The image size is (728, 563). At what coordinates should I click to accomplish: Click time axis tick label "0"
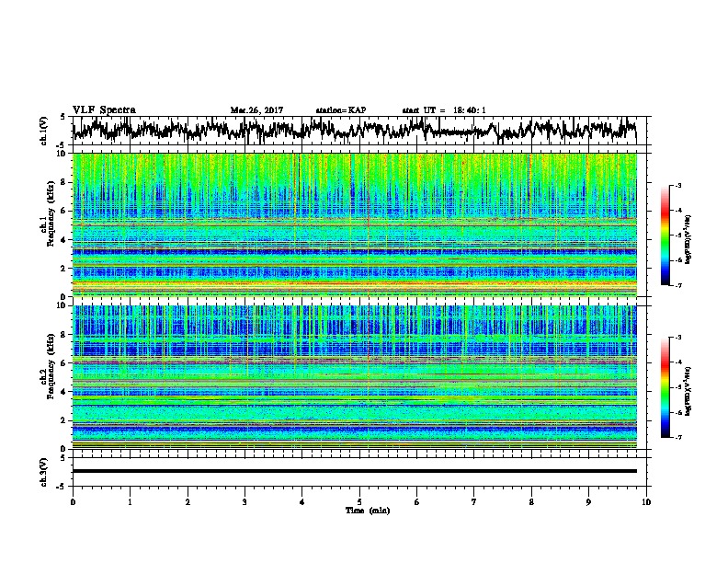click(73, 502)
